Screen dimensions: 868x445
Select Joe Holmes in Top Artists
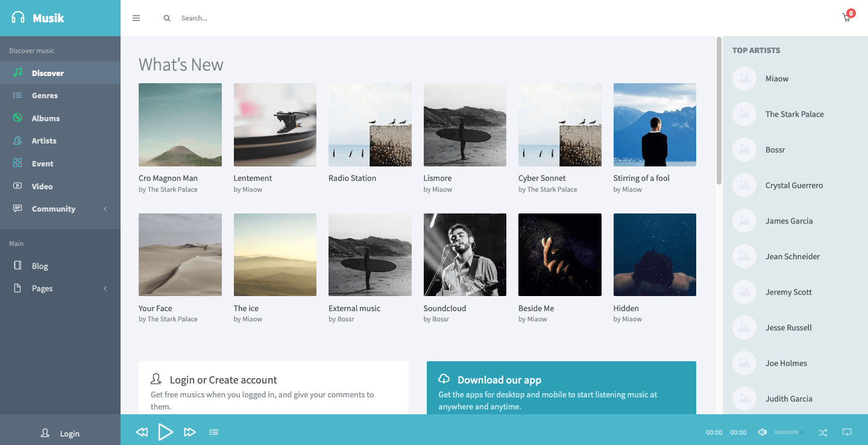point(786,363)
